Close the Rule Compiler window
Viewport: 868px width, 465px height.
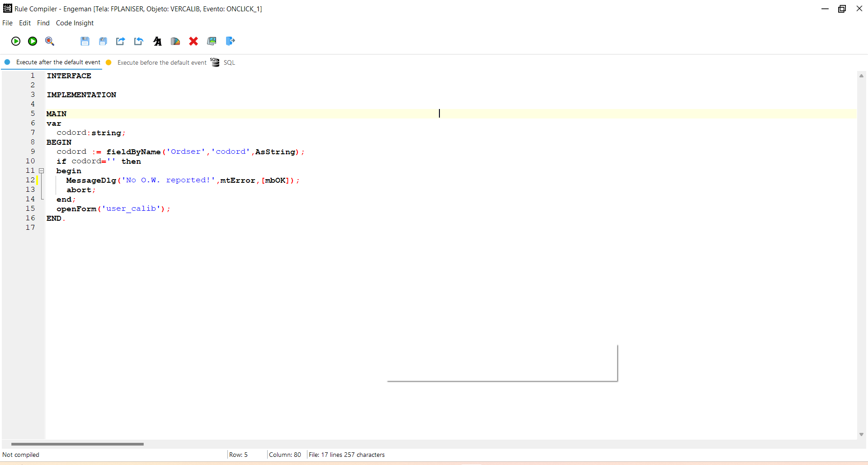[859, 9]
